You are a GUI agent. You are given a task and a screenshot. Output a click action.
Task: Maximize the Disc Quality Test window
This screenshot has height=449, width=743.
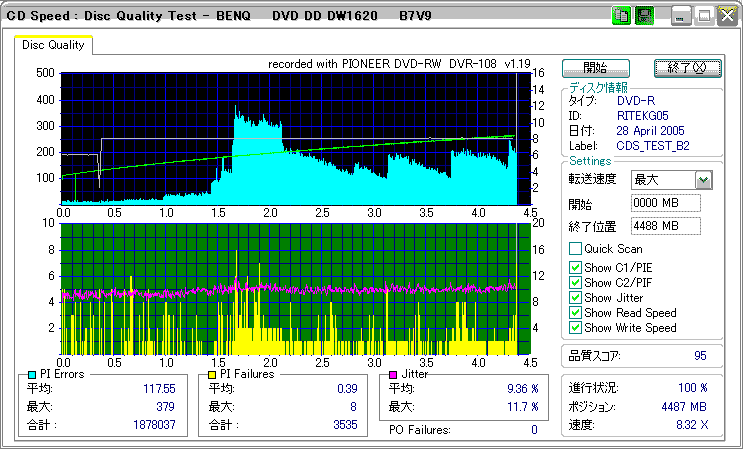click(x=704, y=15)
